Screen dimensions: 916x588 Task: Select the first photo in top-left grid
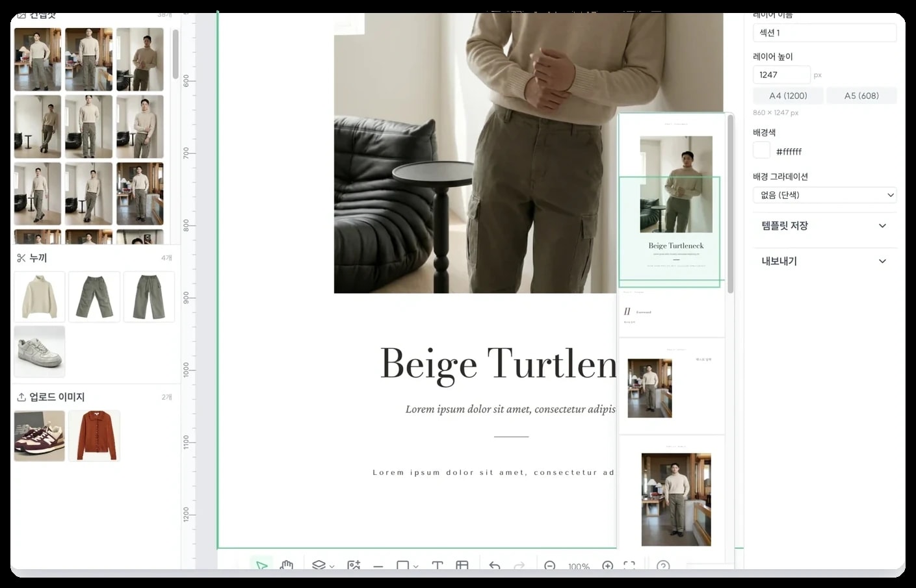(38, 59)
